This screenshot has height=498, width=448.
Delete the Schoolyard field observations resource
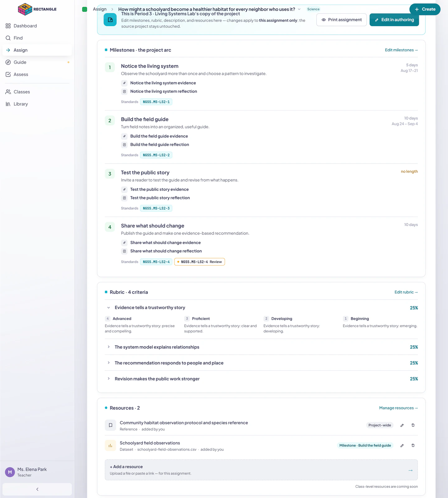coord(413,445)
